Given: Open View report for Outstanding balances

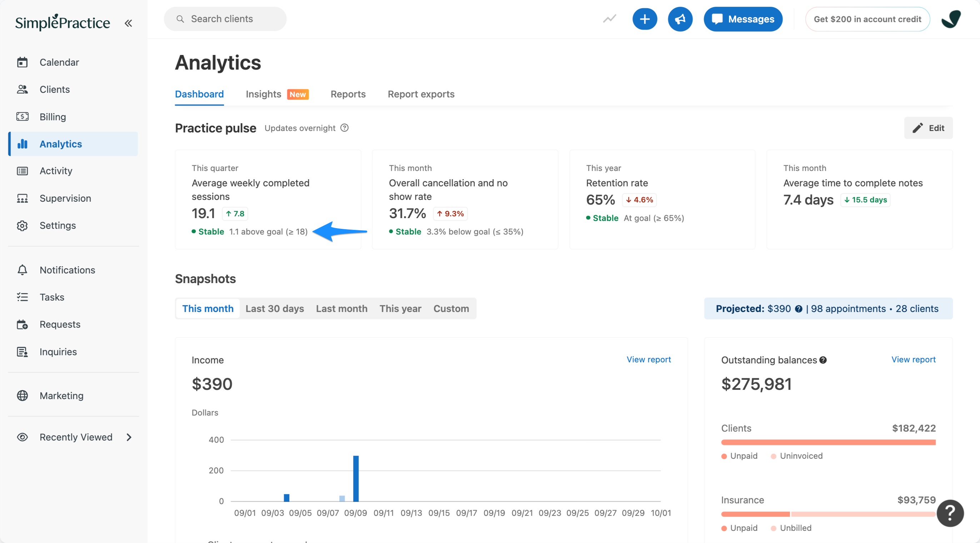Looking at the screenshot, I should point(913,360).
